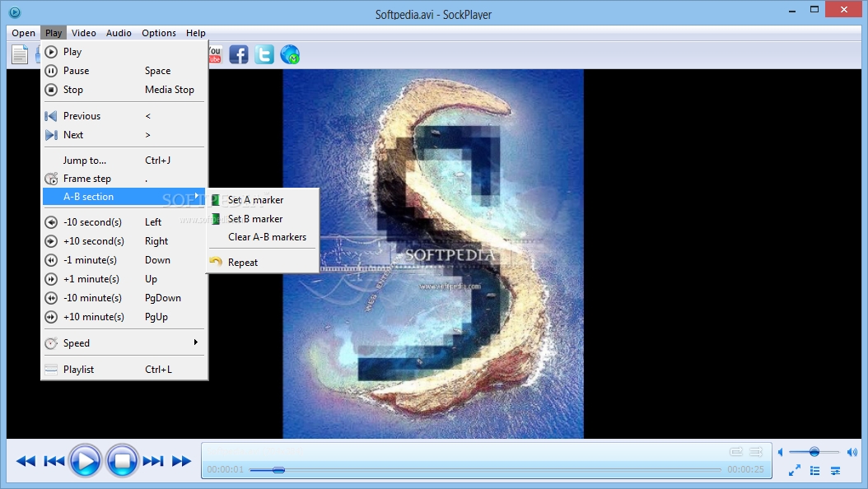Click the large round play button
The height and width of the screenshot is (489, 868).
click(x=86, y=460)
